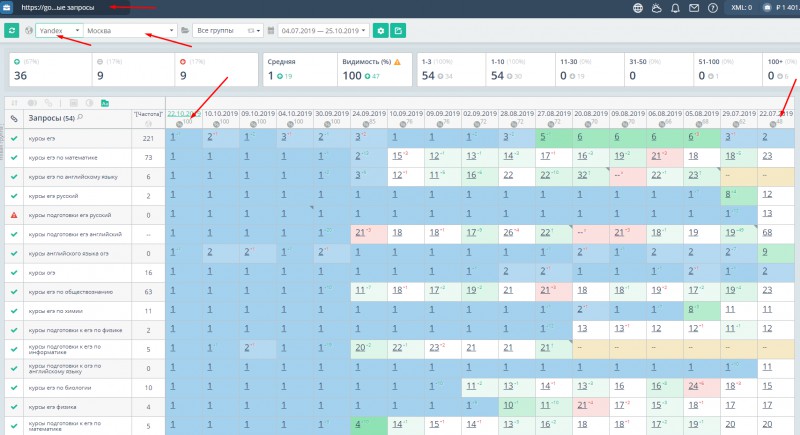Filter by positions 11-30 stat card
The image size is (800, 435).
[x=589, y=69]
